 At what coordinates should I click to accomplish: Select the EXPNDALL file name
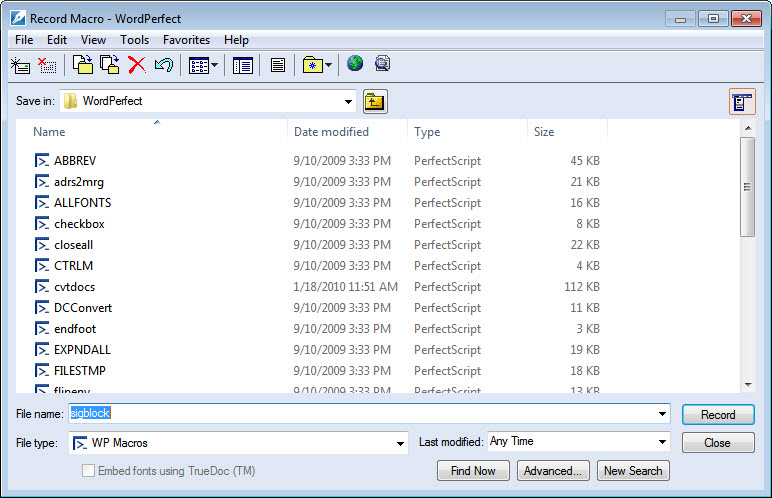82,350
